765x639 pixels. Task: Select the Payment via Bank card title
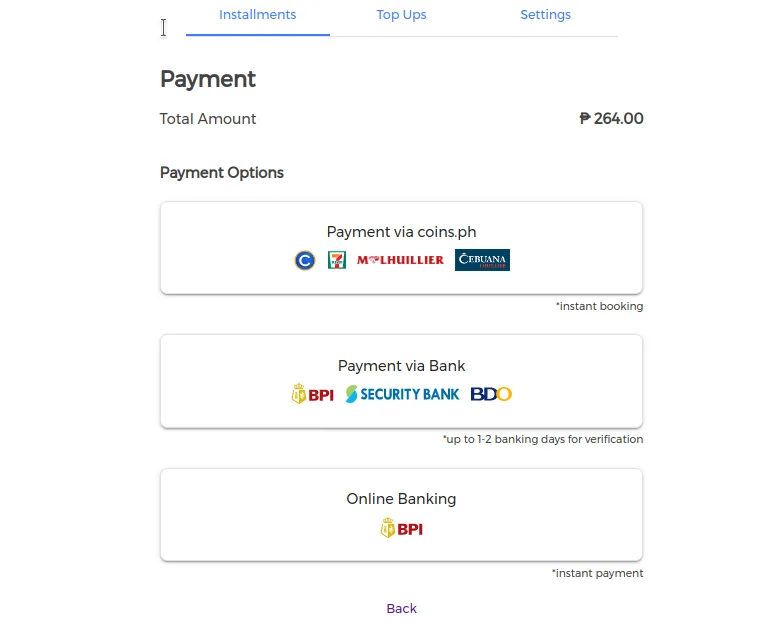402,366
